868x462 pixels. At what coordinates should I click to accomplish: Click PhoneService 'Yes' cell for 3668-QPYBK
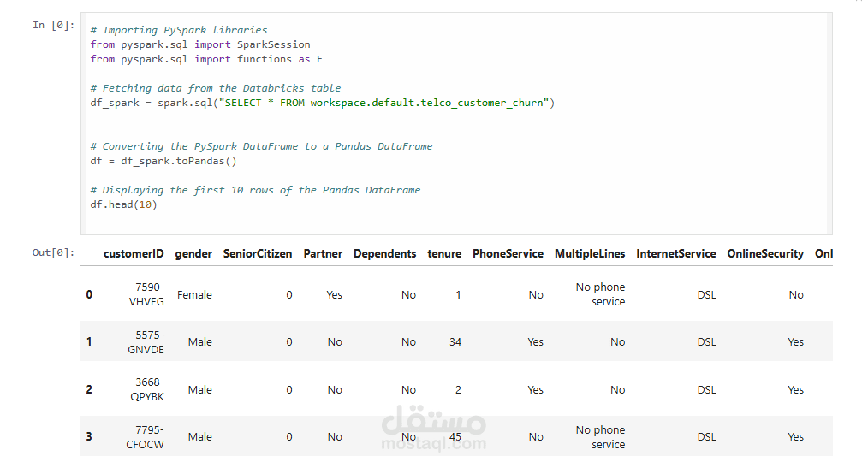point(535,389)
